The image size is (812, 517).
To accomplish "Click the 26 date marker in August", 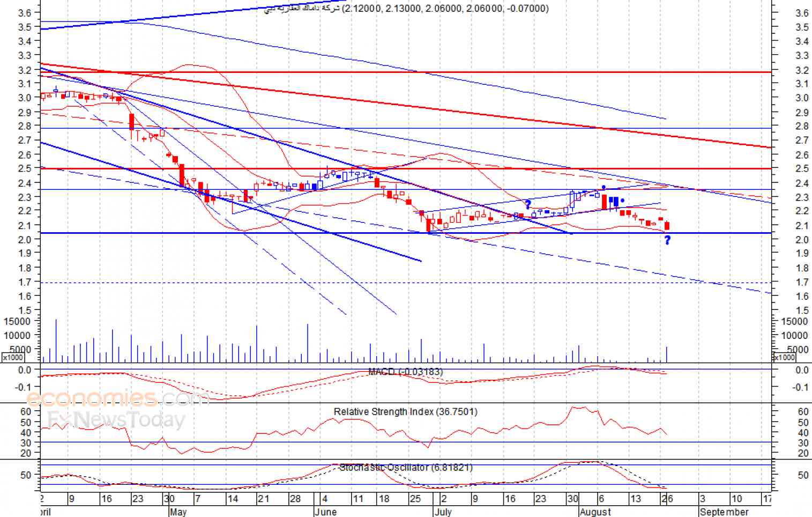I will click(667, 499).
